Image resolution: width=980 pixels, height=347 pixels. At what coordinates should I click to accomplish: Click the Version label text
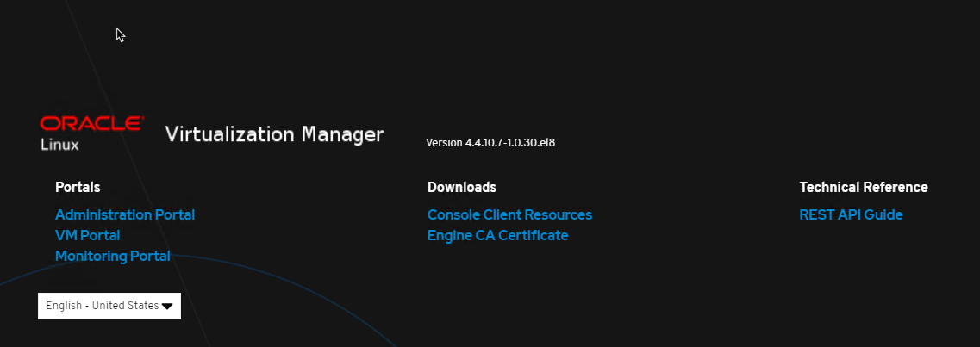click(x=444, y=142)
